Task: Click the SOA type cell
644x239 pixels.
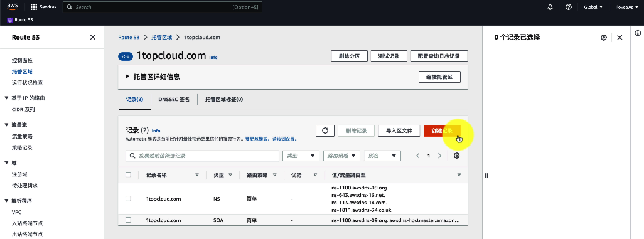Action: [x=218, y=220]
